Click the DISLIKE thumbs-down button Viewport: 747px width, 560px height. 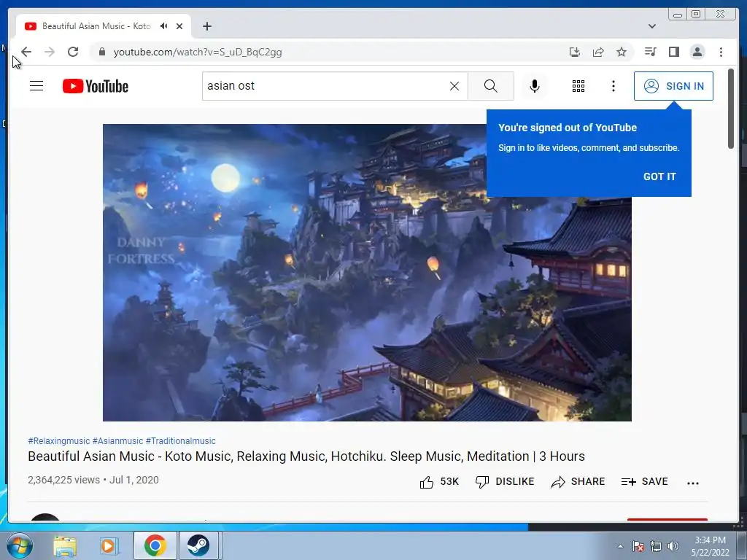505,482
